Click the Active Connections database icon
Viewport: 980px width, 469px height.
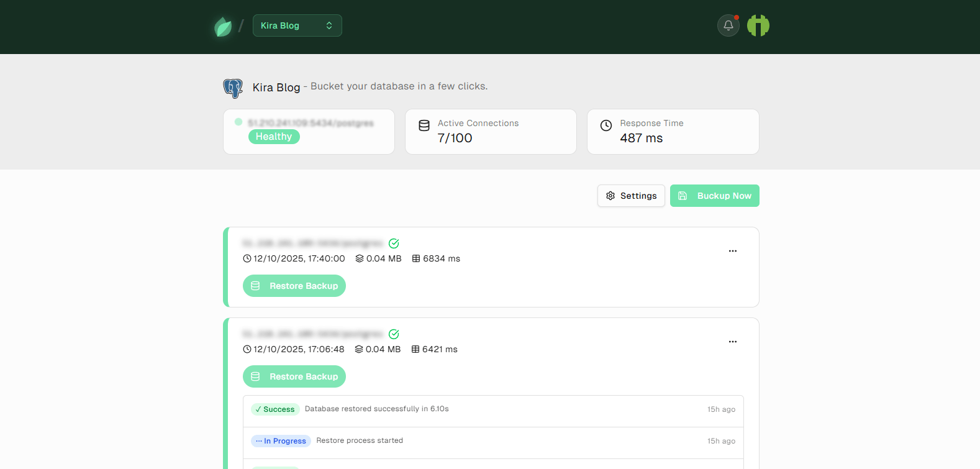(424, 125)
